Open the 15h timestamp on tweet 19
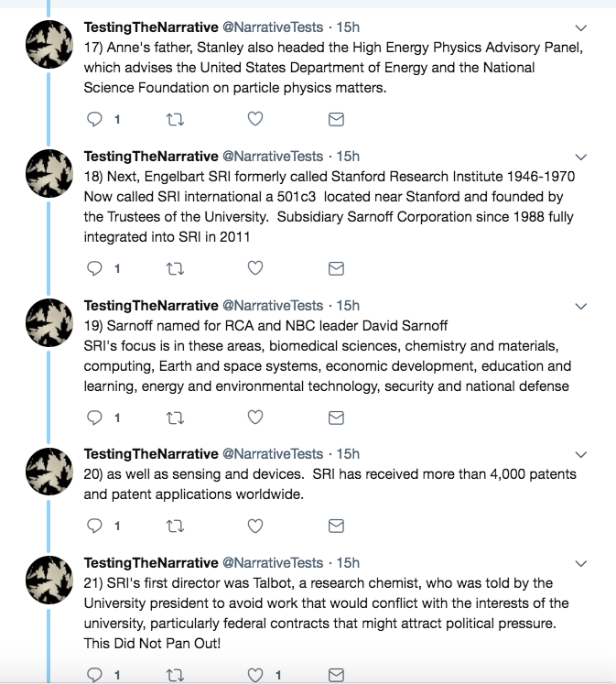Viewport: 616px width, 684px height. 348,305
